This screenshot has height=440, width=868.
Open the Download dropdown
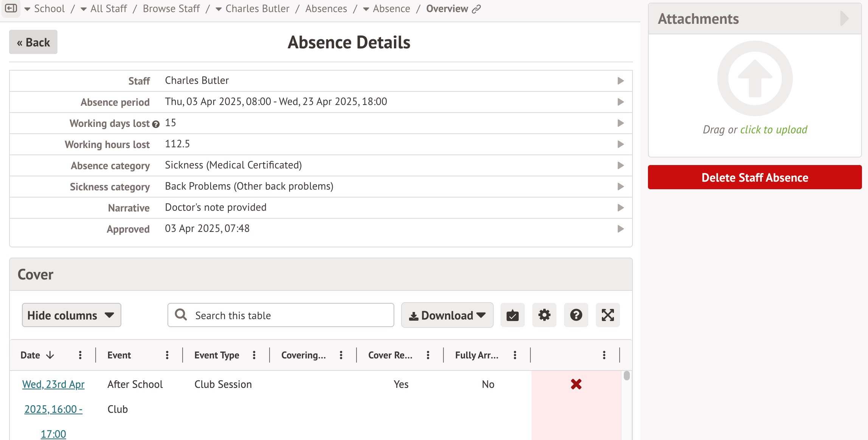click(447, 315)
